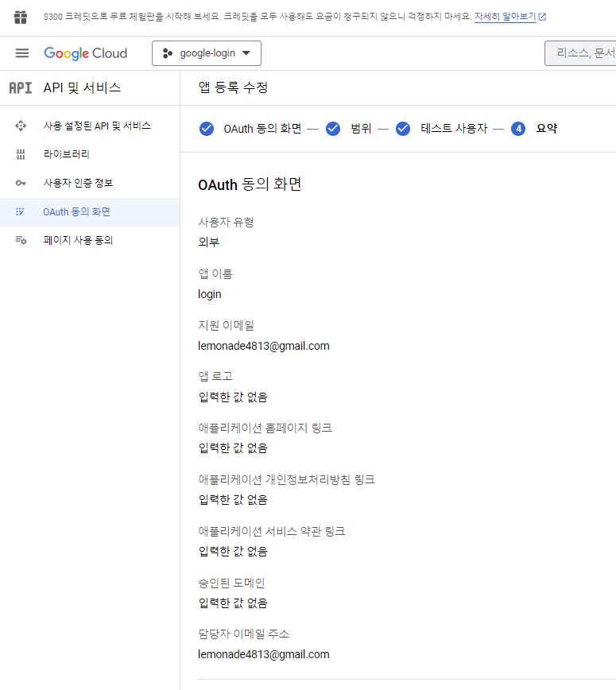
Task: Click the external link icon beside 자세히 알아보기
Action: (543, 17)
